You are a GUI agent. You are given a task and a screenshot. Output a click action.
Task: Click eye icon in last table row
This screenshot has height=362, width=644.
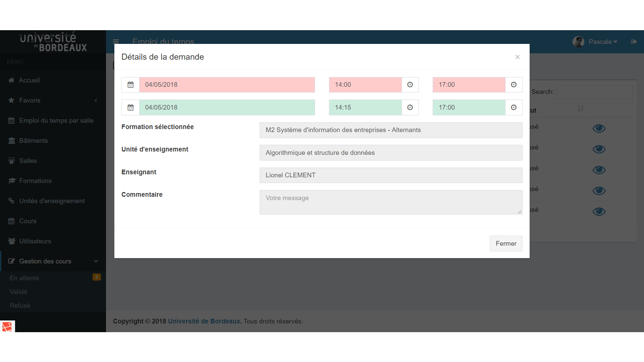click(599, 212)
